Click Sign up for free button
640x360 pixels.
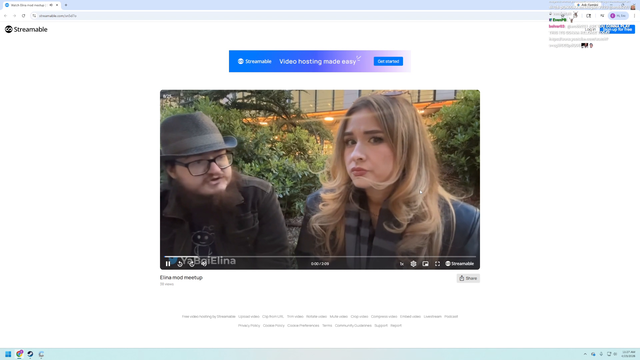point(617,29)
